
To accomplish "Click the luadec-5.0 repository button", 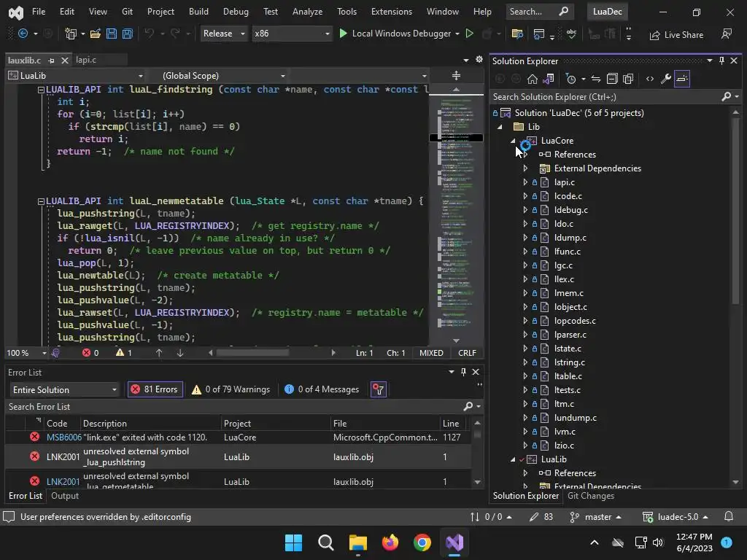I will tap(676, 517).
